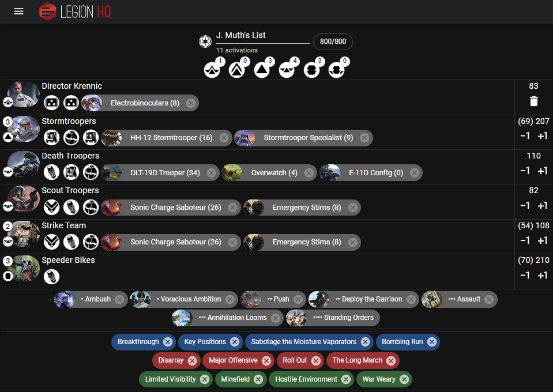Remove the Overwatch upgrade
The image size is (553, 392).
pyautogui.click(x=309, y=173)
